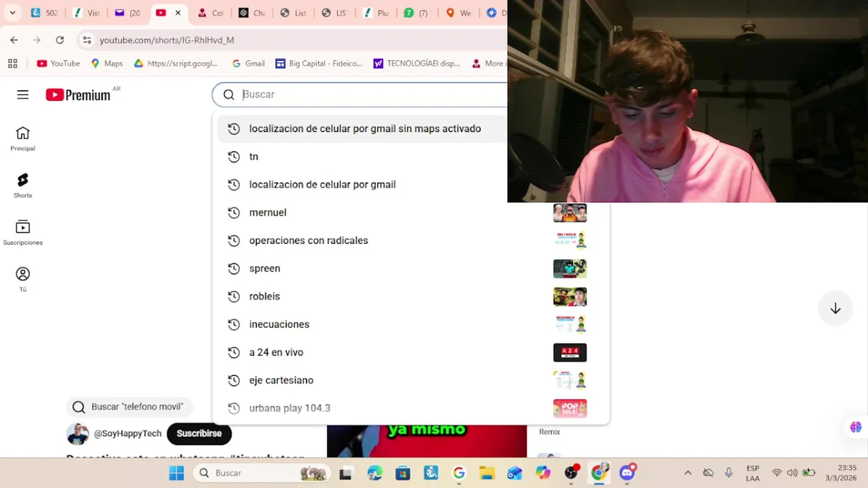Go to the next Short with down arrow
868x488 pixels.
[x=835, y=308]
